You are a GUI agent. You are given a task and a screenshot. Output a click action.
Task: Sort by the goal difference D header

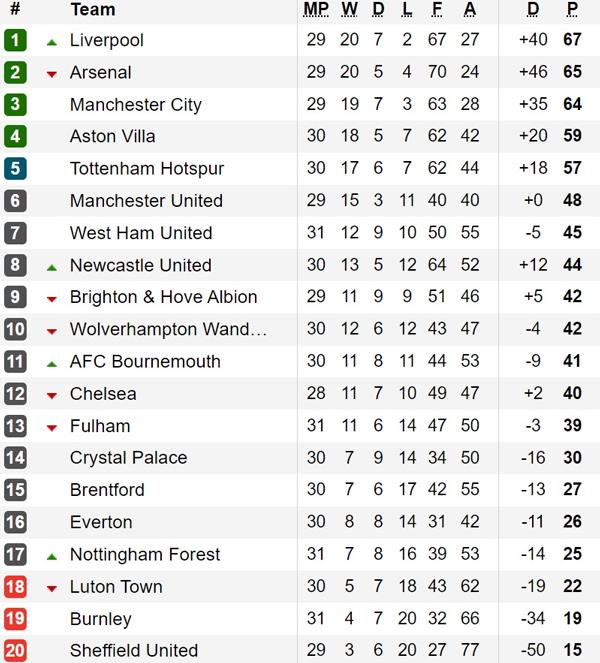[x=533, y=10]
